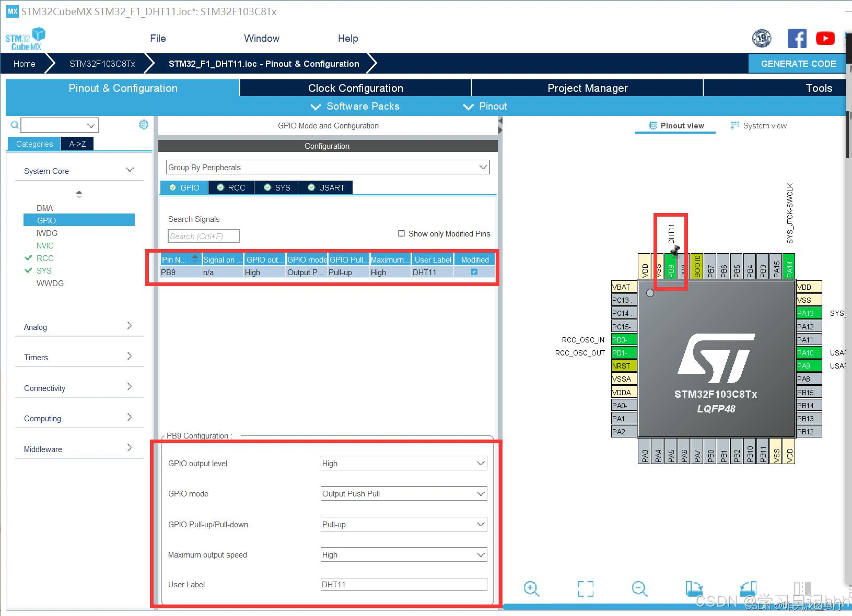Select pin PB9 on the chip
The image size is (852, 616).
(x=671, y=267)
